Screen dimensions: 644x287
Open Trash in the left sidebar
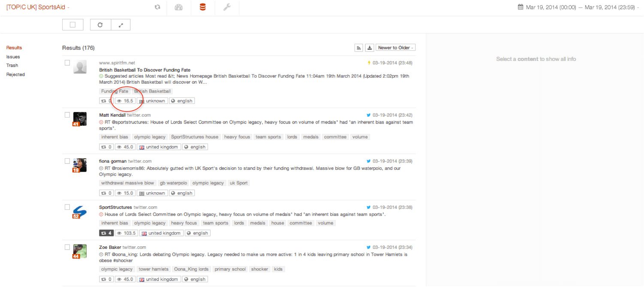12,66
